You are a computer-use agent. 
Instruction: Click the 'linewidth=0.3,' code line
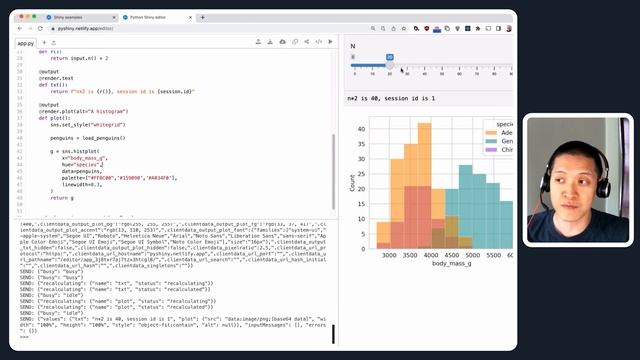click(82, 184)
